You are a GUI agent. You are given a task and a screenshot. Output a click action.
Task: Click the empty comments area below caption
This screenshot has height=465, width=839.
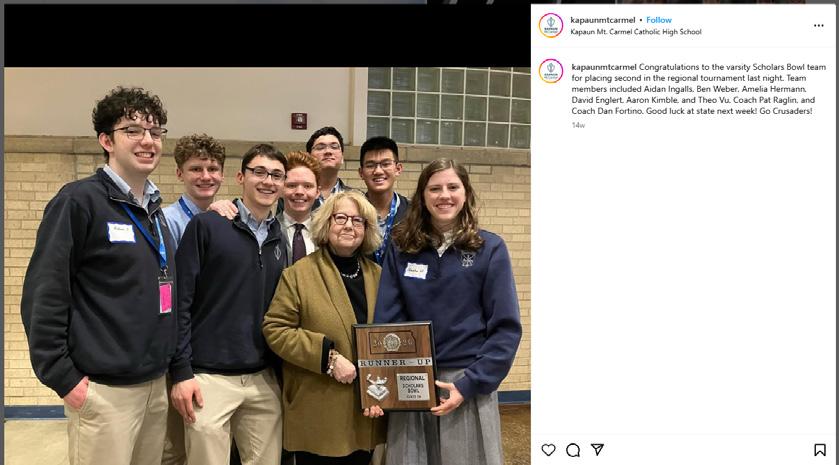click(684, 284)
